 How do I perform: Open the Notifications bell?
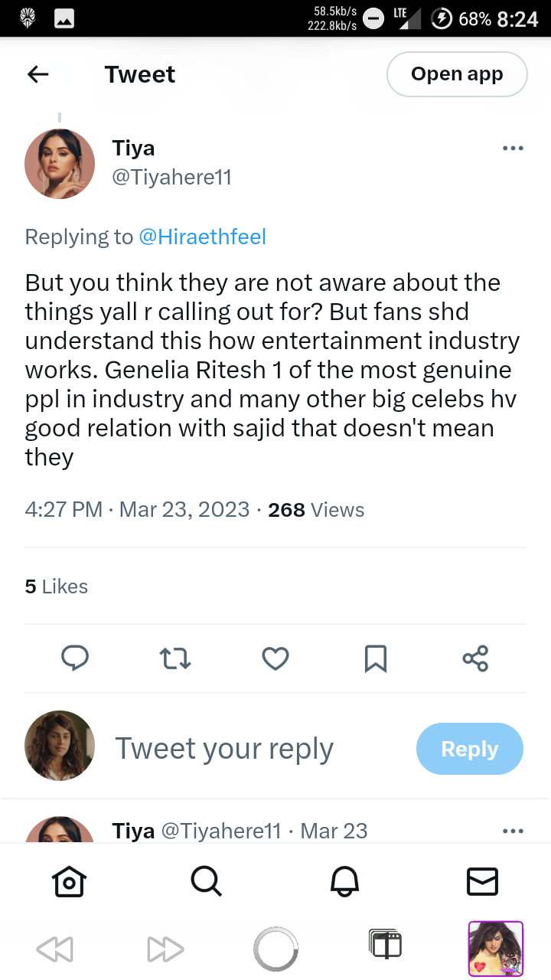click(x=344, y=881)
